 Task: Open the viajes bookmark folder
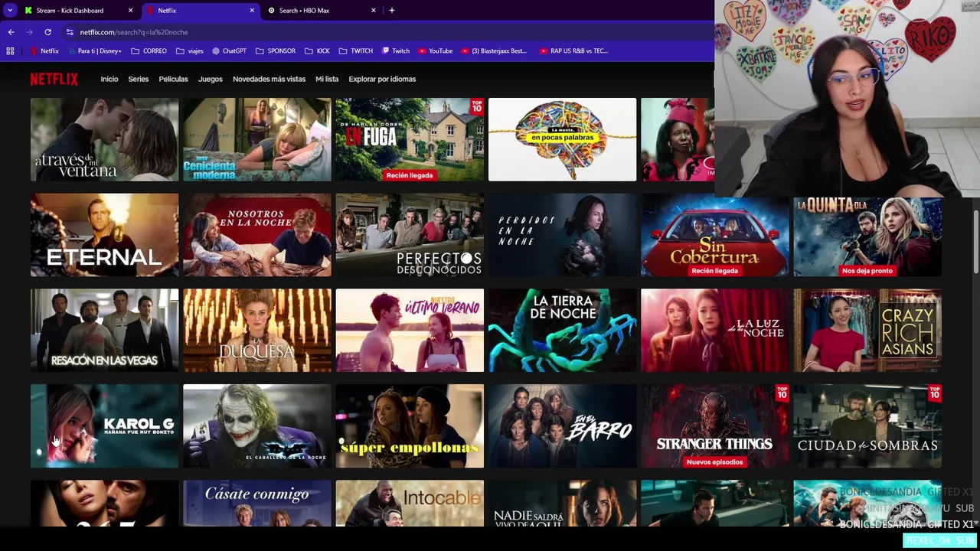pyautogui.click(x=190, y=51)
